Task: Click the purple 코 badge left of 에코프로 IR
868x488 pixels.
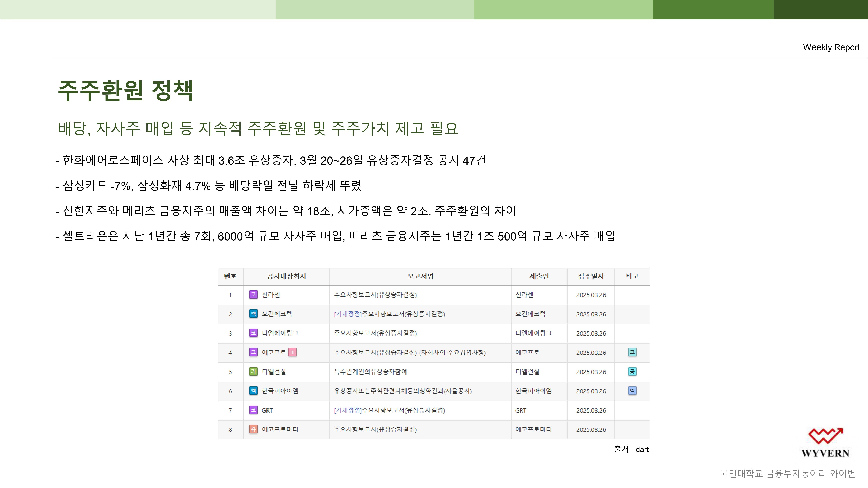Action: pyautogui.click(x=253, y=352)
